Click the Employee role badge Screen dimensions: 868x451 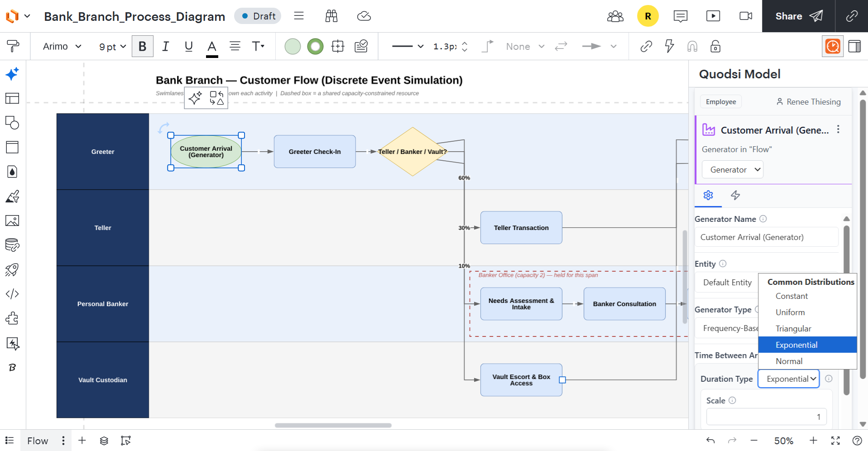(721, 102)
